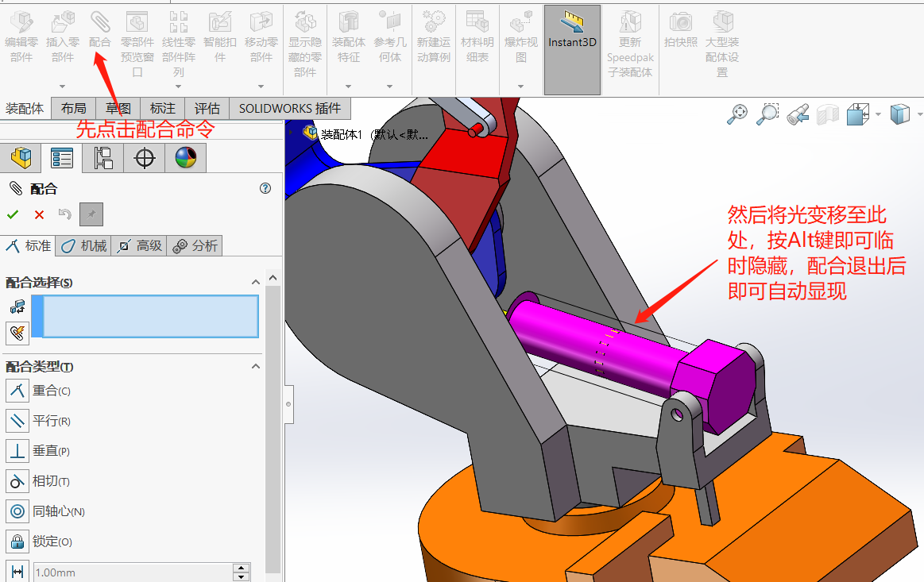Cancel the mate with the red X

click(x=39, y=214)
